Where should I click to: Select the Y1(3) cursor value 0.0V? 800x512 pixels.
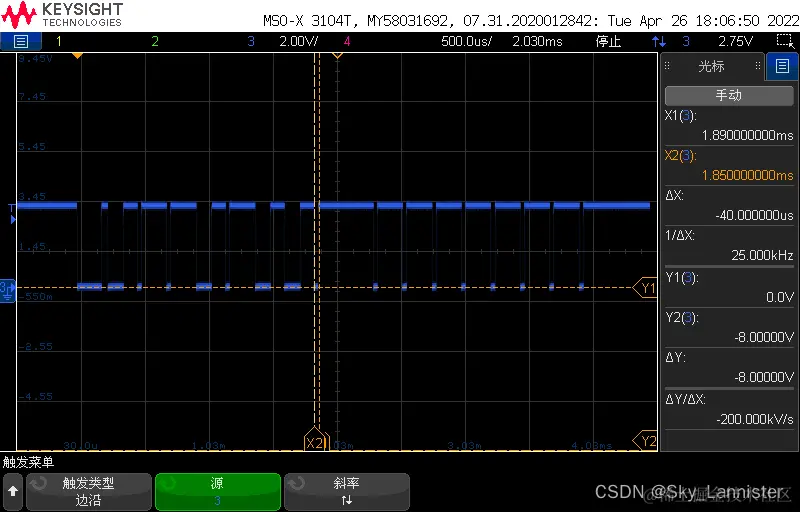pyautogui.click(x=780, y=297)
